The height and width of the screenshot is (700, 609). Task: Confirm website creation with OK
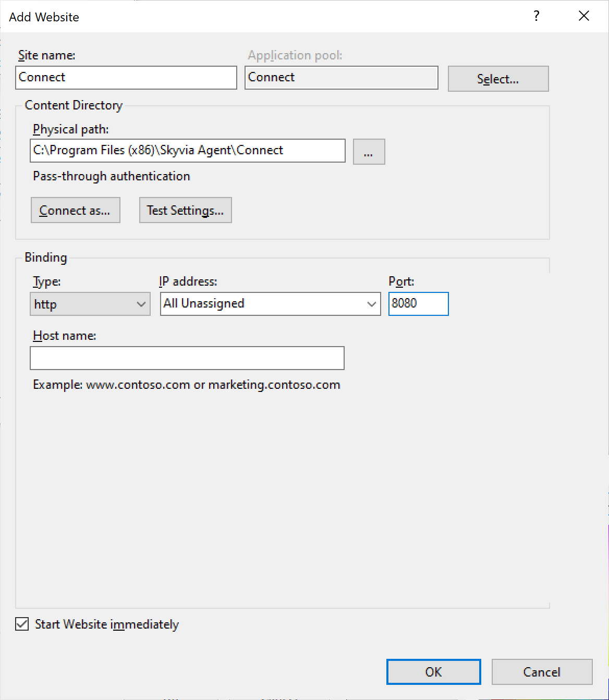pyautogui.click(x=433, y=672)
